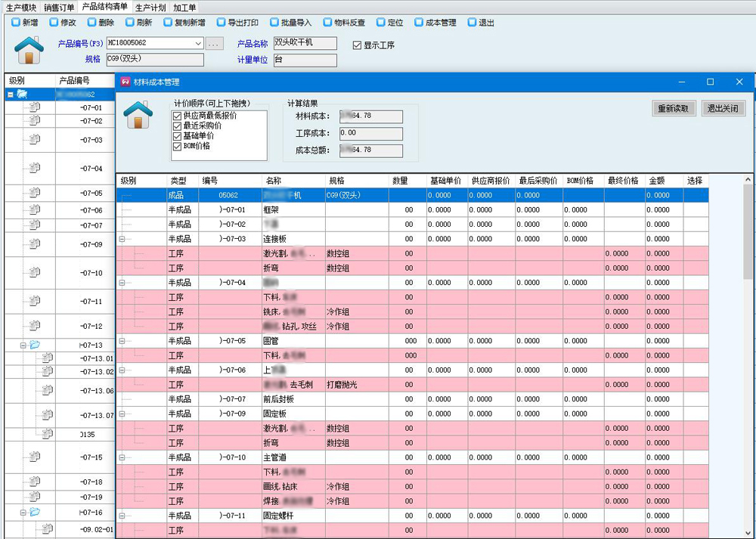Viewport: 756px width, 539px height.
Task: Open the 产品编号 dropdown list
Action: [x=198, y=44]
